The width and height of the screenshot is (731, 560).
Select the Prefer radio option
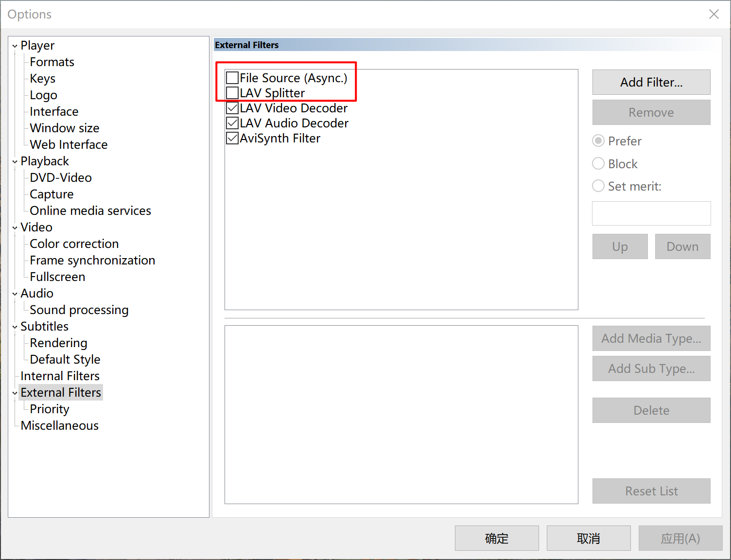click(x=598, y=141)
